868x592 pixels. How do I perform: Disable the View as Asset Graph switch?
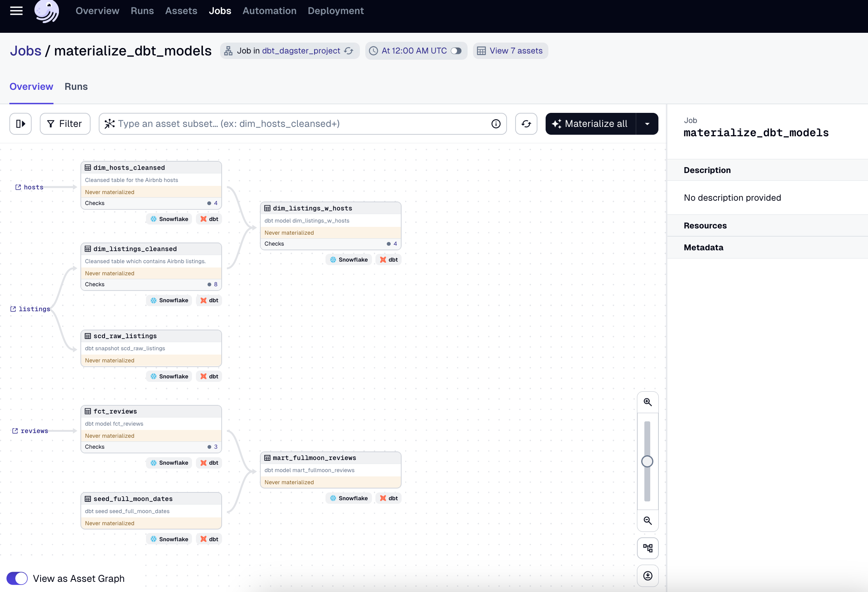click(x=17, y=578)
